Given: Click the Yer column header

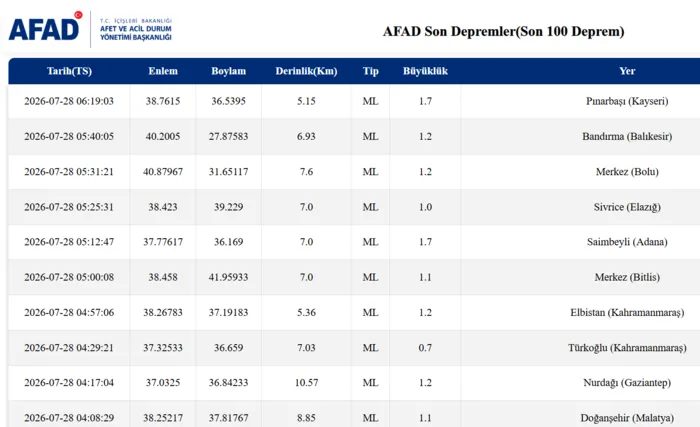Looking at the screenshot, I should point(627,71).
